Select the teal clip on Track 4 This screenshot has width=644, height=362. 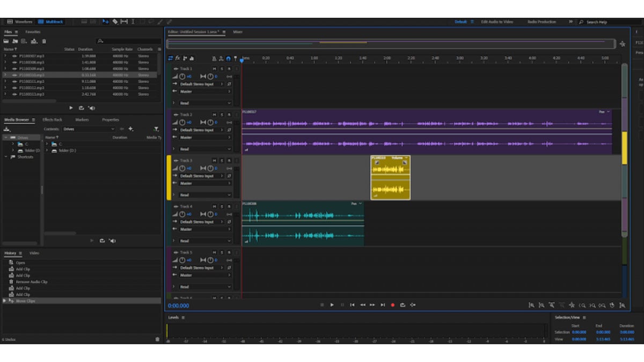coord(303,224)
